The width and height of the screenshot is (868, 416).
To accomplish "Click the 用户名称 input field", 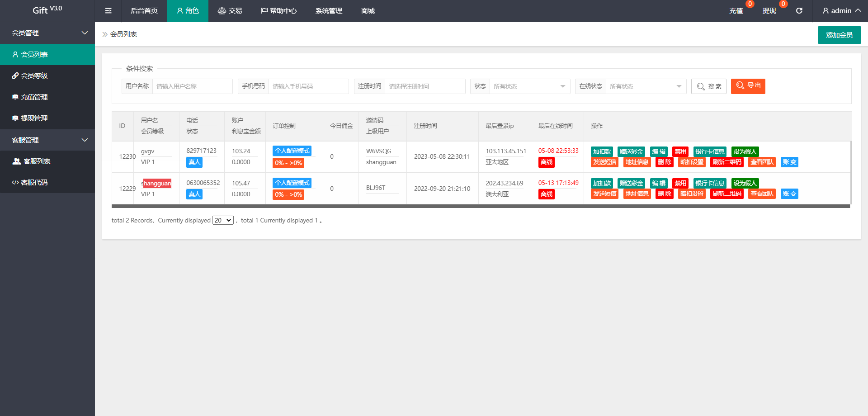I will coord(192,86).
